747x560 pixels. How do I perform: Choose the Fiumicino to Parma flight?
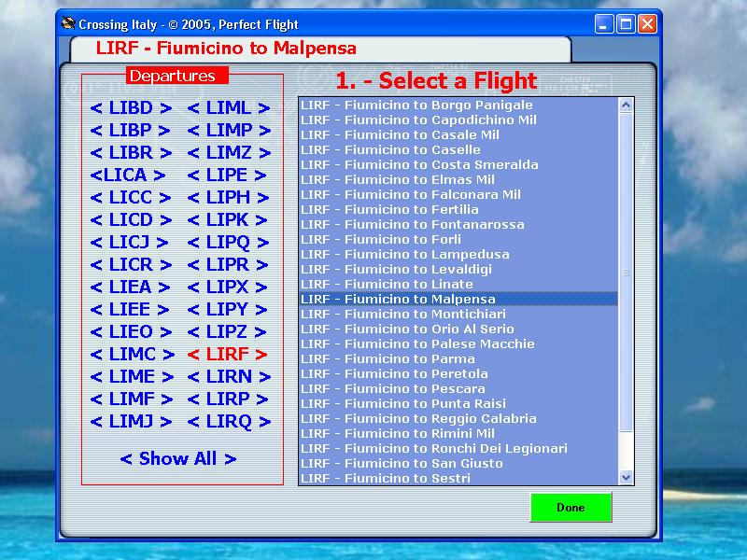click(x=458, y=358)
